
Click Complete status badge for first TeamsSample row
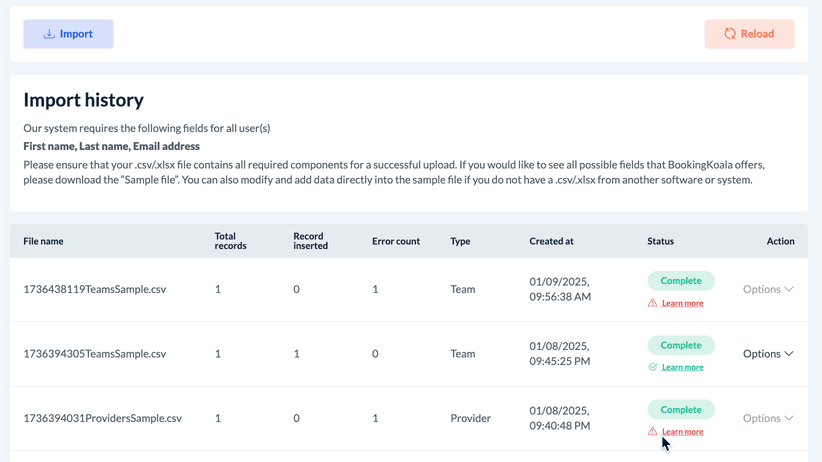coord(681,281)
